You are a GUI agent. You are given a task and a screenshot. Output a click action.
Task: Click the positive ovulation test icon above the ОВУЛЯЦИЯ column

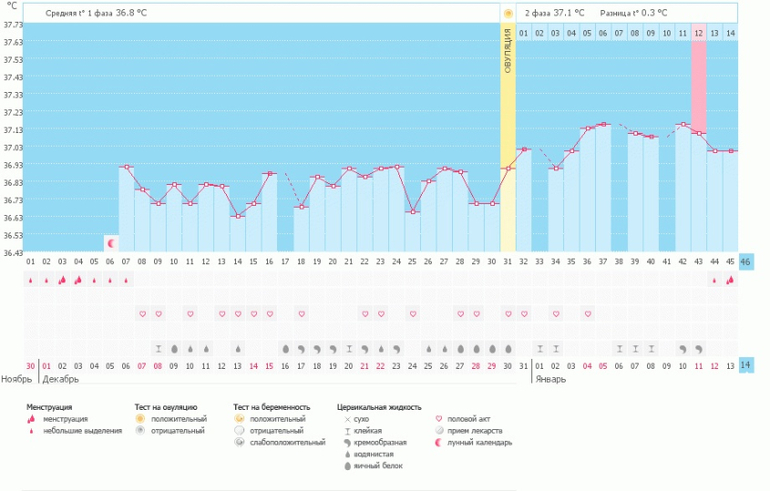(508, 13)
